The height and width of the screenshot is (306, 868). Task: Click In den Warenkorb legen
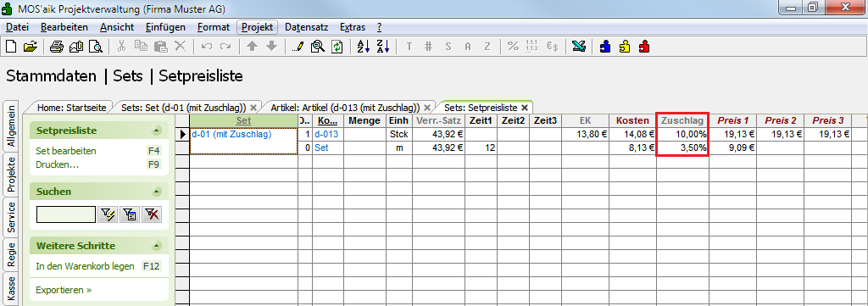86,266
